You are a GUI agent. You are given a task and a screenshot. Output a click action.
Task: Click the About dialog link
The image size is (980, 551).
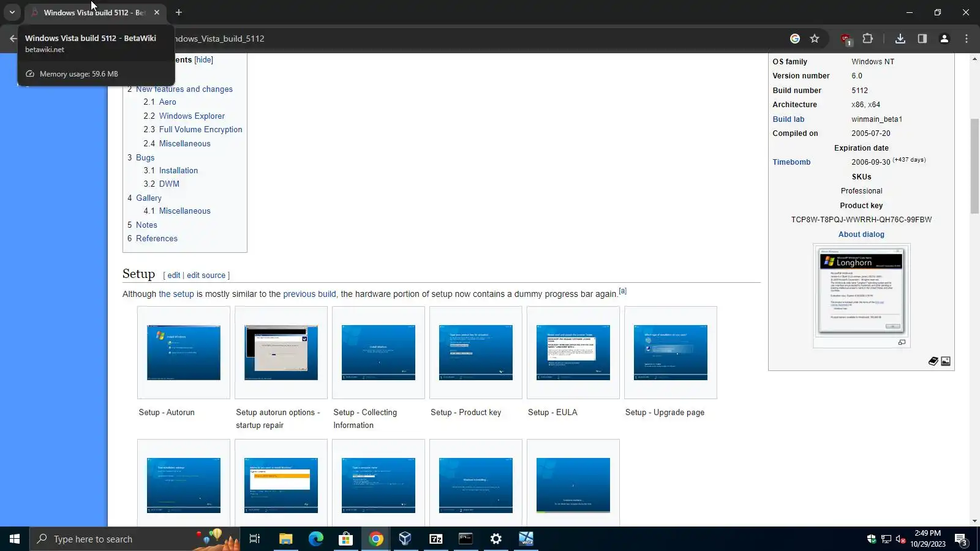tap(861, 234)
